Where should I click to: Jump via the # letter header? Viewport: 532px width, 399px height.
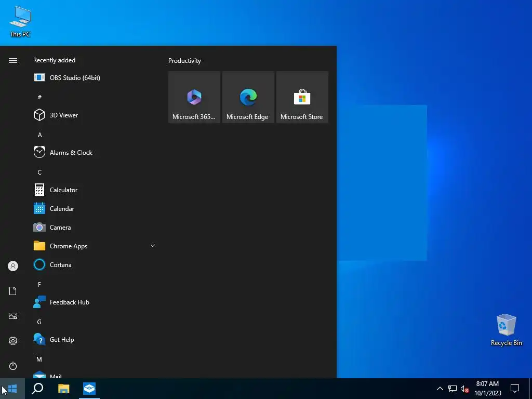[39, 97]
